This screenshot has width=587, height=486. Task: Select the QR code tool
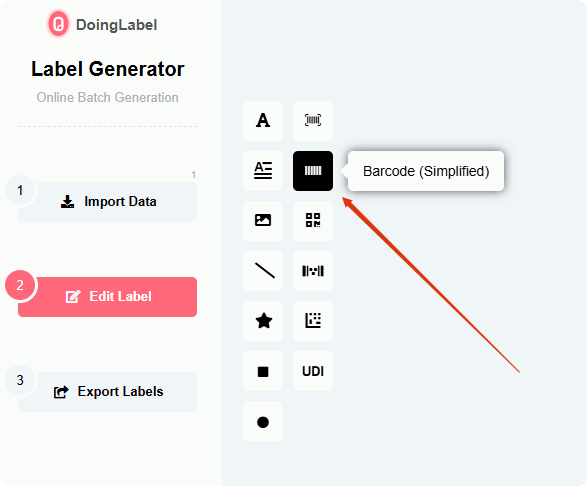pos(313,221)
